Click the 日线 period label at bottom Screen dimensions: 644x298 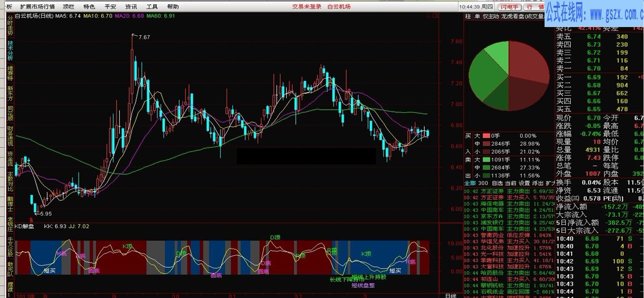tap(451, 295)
